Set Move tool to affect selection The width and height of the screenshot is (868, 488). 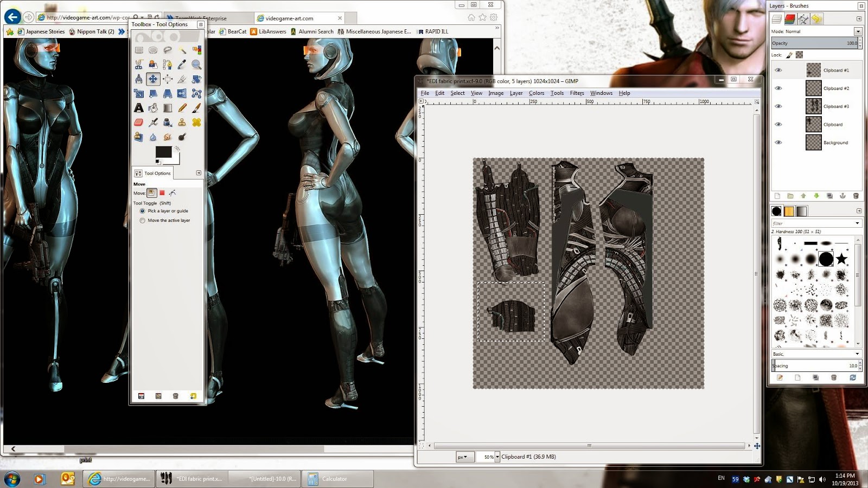[x=162, y=193]
